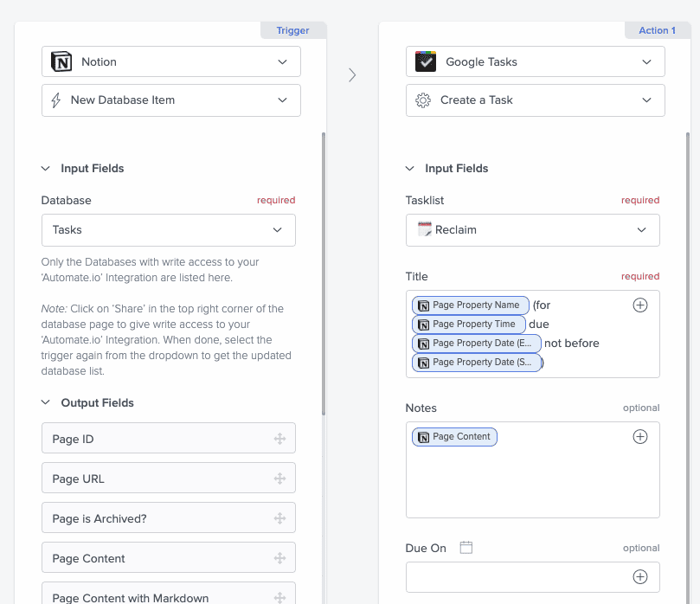Click the Page Content output field
700x604 pixels.
(169, 557)
